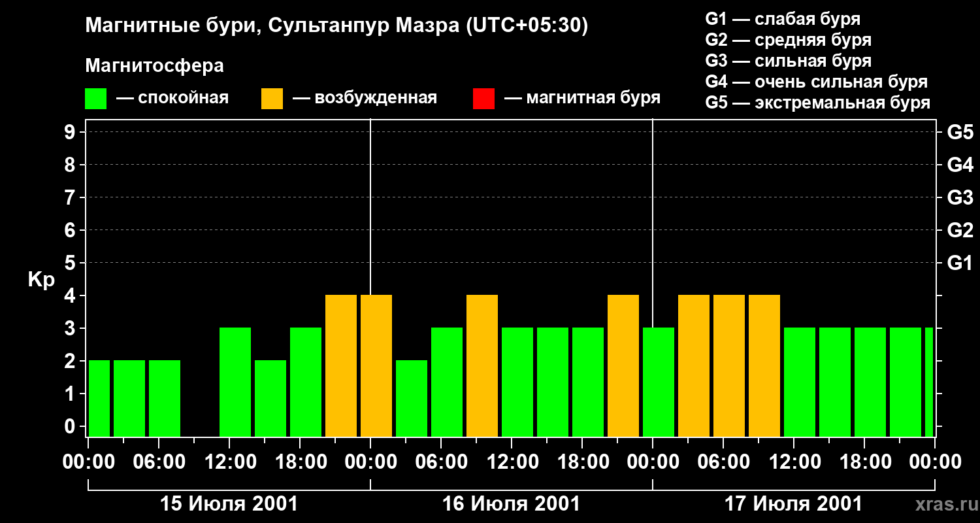
Task: Click the green 'спокойная' legend swatch
Action: pos(96,99)
